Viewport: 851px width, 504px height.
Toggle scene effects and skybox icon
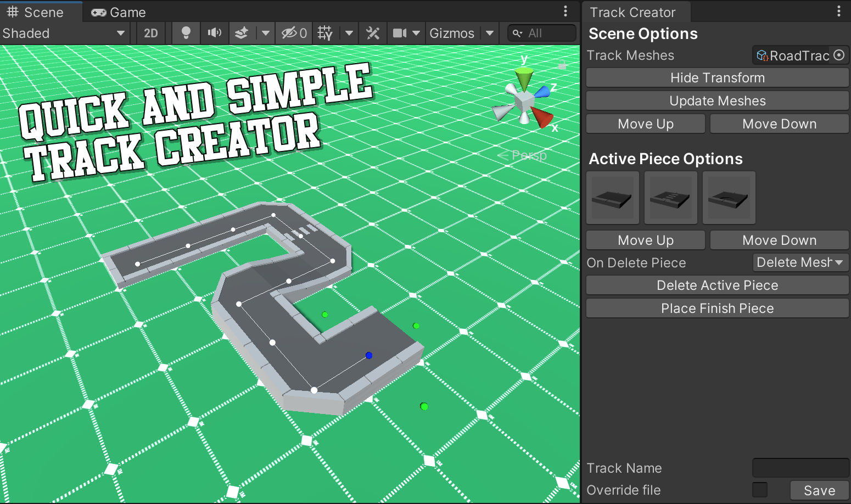pos(242,33)
